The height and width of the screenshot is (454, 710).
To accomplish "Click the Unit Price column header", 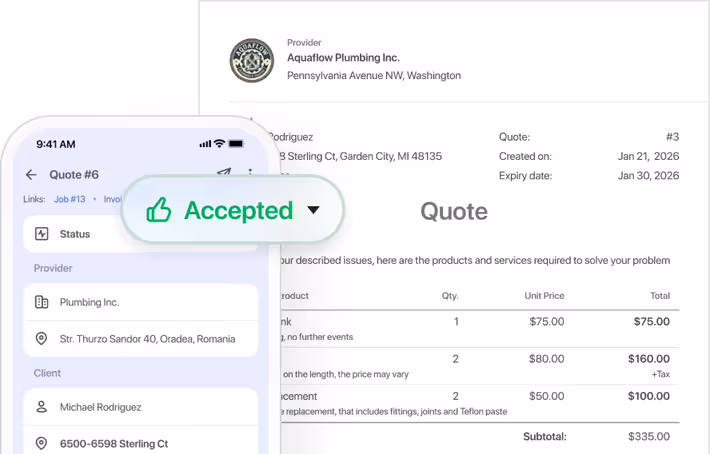I will [544, 296].
